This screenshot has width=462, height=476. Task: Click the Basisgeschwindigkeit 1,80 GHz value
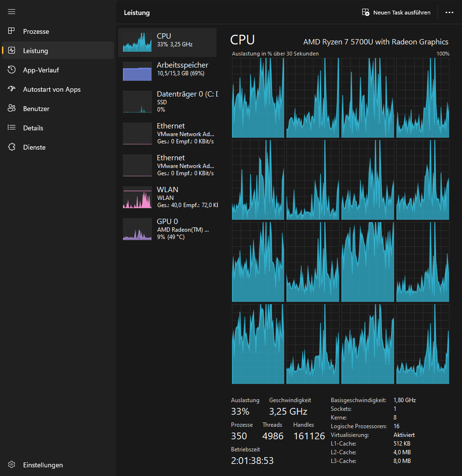405,400
